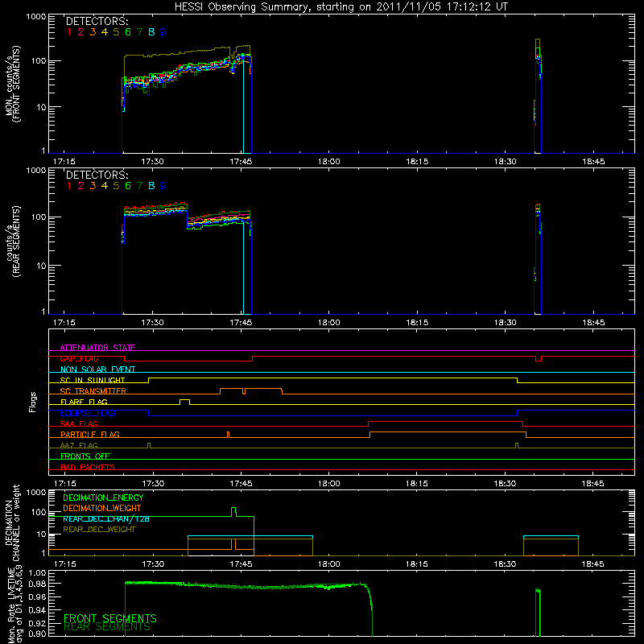This screenshot has width=644, height=644.
Task: Click magenta detector number 2 in rear segments legend
Action: [x=81, y=186]
